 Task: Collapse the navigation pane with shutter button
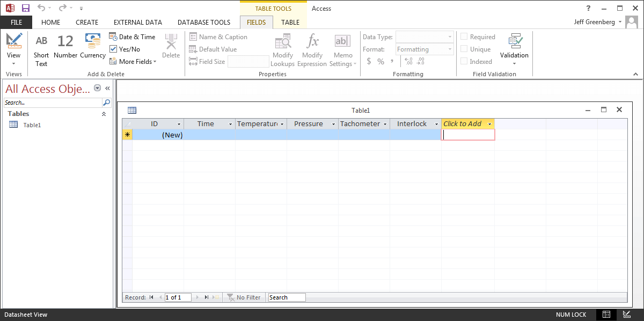coord(107,89)
